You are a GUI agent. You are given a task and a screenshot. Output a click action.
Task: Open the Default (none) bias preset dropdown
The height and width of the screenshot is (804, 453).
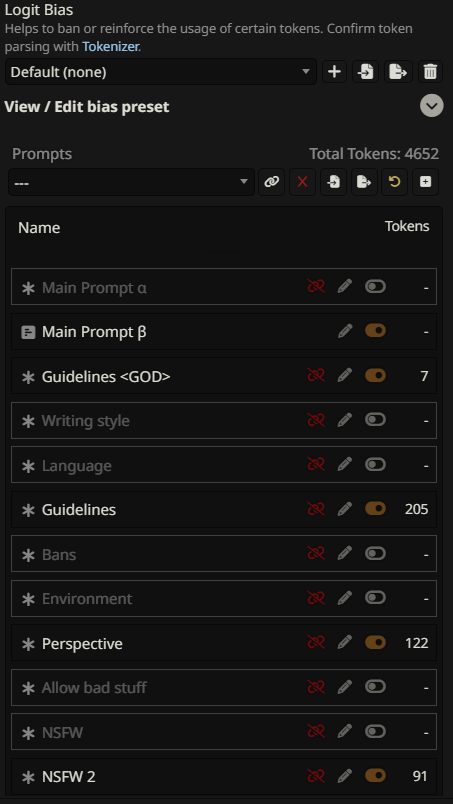161,72
